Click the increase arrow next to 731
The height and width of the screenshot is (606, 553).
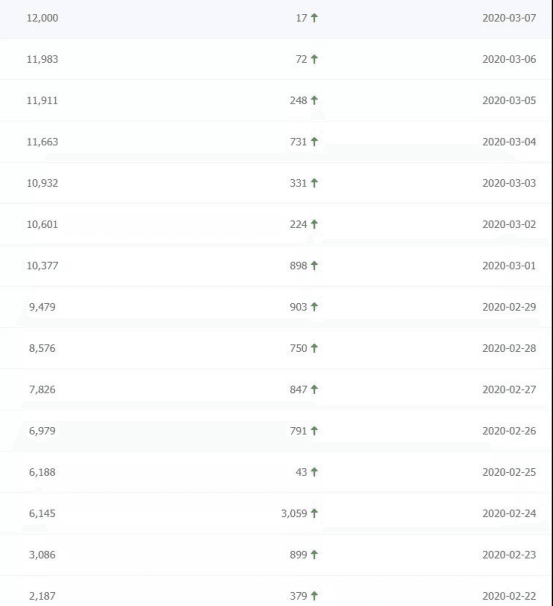[x=314, y=142]
